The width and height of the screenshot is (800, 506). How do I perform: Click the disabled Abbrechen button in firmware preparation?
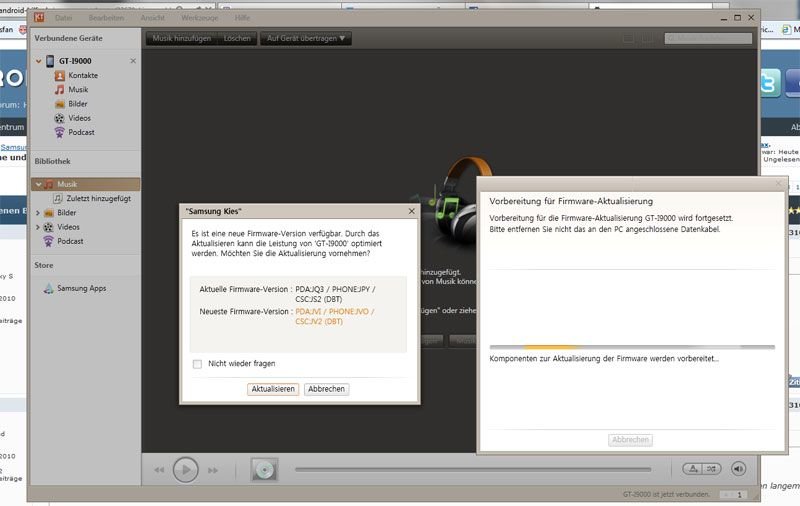pyautogui.click(x=631, y=440)
